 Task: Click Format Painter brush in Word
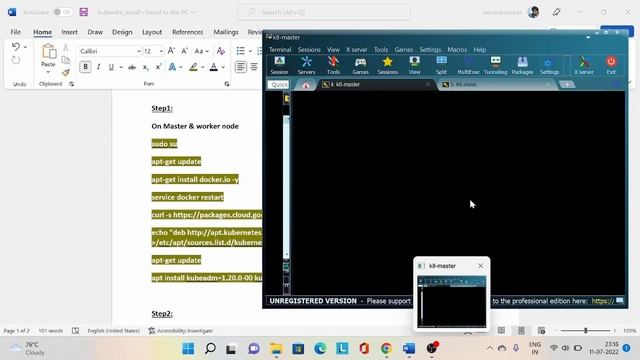[65, 73]
